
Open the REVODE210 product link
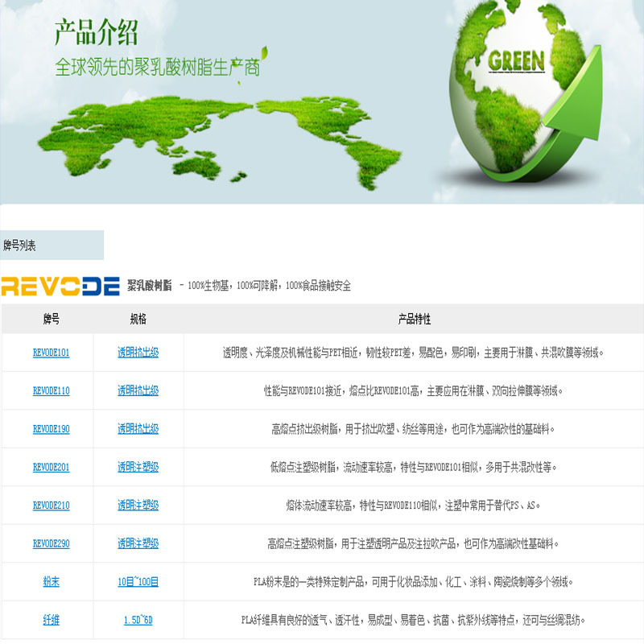pos(50,506)
